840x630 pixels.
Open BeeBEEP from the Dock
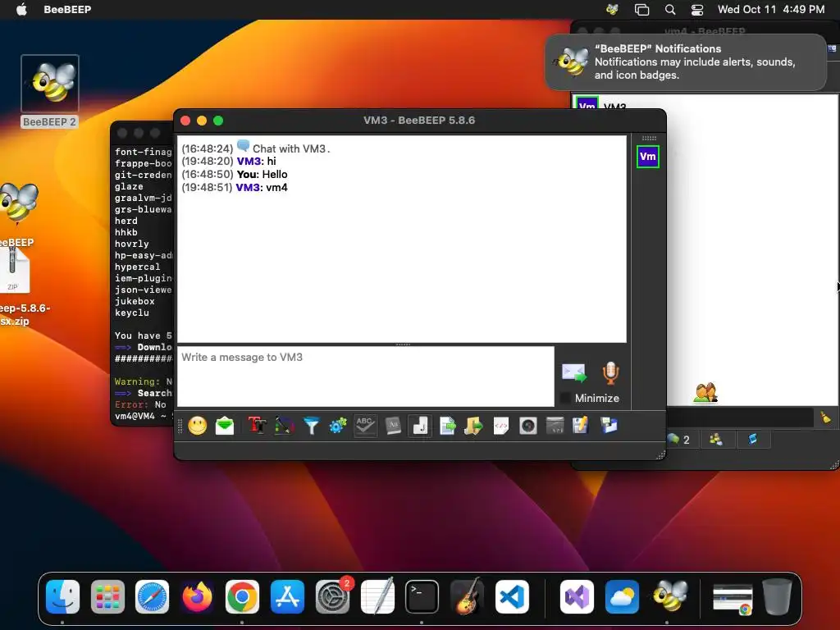pos(667,596)
